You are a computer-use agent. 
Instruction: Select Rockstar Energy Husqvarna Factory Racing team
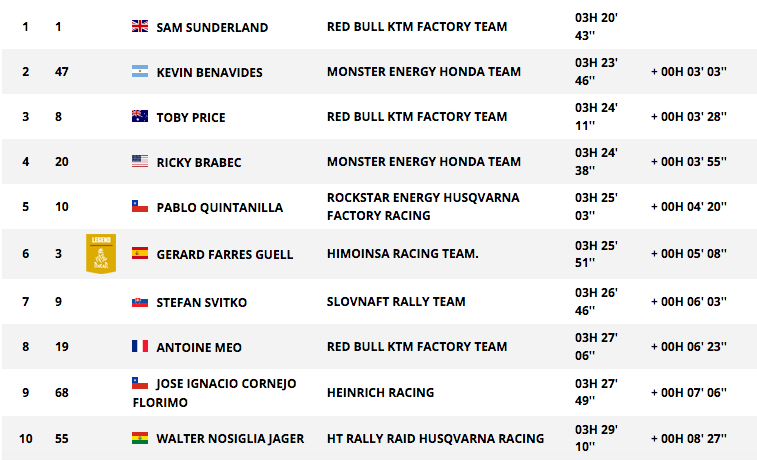(x=423, y=207)
